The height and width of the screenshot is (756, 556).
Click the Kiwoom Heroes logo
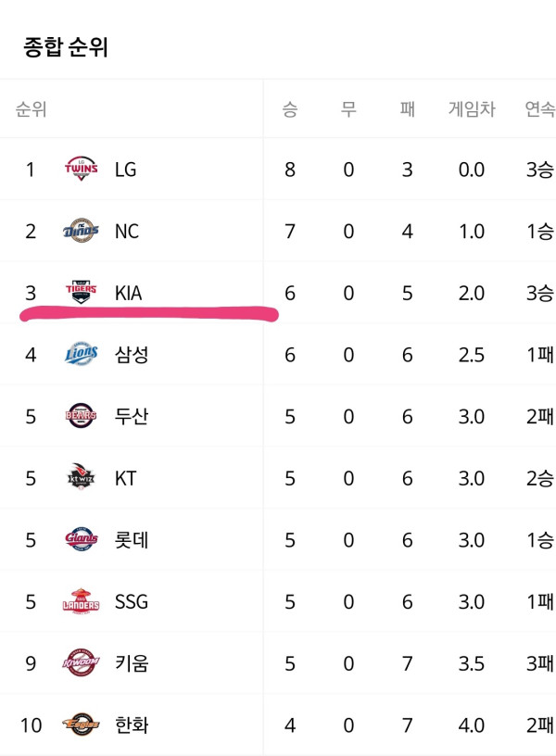tap(81, 663)
